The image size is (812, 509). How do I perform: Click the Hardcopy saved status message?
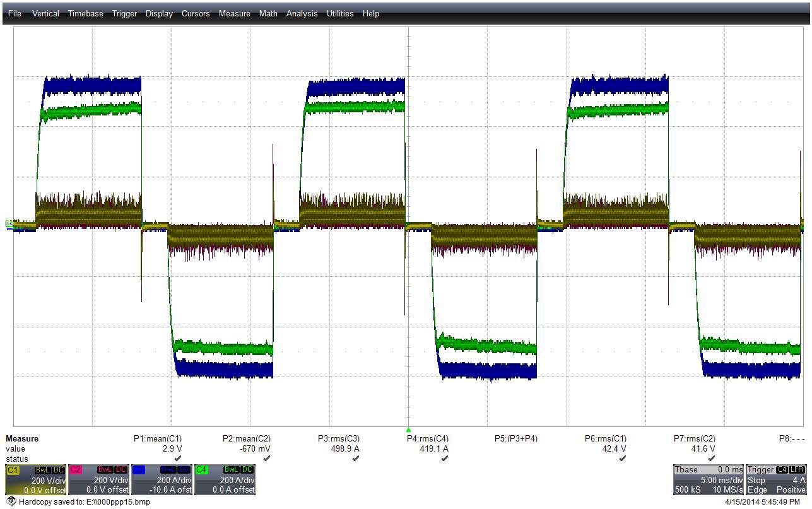click(85, 502)
